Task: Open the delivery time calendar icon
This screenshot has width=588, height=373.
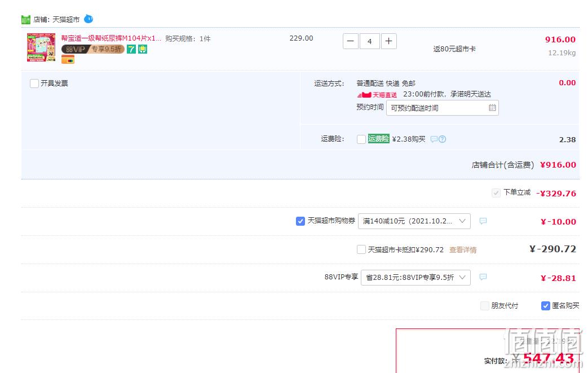Action: click(x=492, y=108)
